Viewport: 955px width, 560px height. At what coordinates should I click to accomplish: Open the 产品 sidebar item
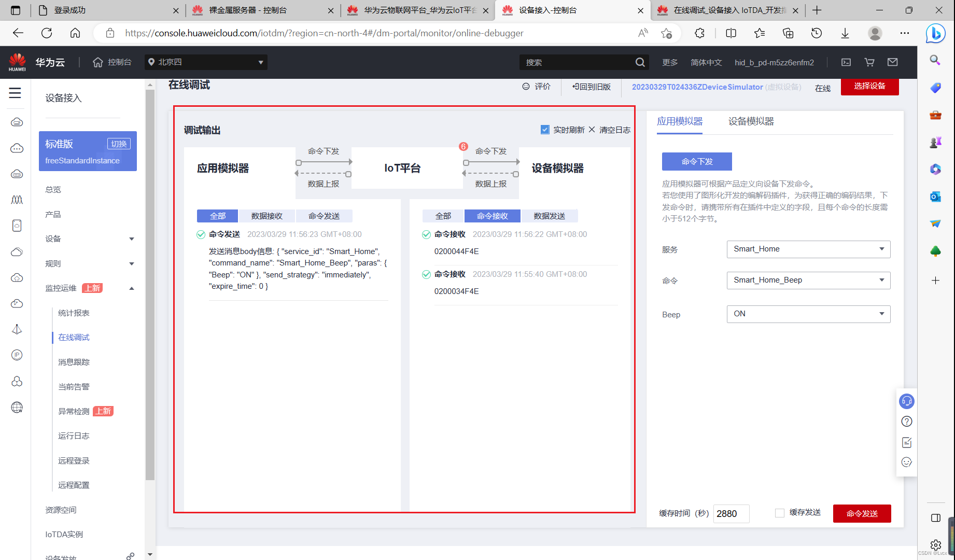pyautogui.click(x=53, y=214)
